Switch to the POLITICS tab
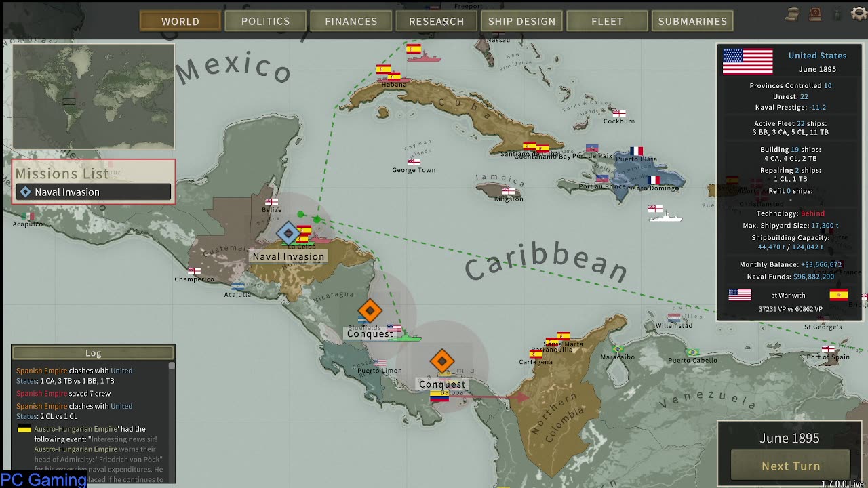This screenshot has height=488, width=868. coord(265,21)
